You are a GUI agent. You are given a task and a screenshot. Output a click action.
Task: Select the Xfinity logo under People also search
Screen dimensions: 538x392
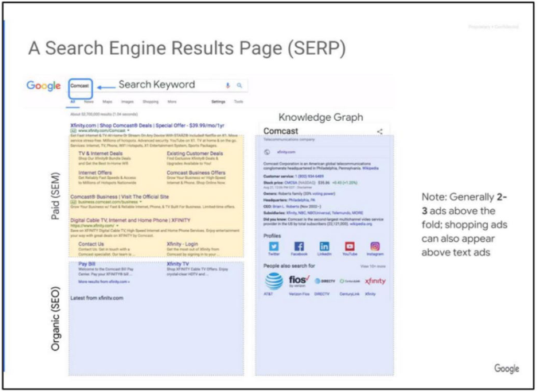(375, 281)
